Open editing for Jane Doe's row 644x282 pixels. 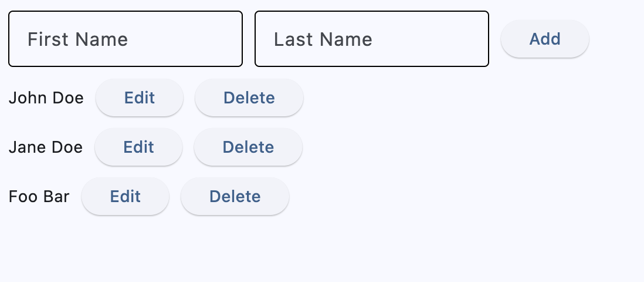point(138,147)
